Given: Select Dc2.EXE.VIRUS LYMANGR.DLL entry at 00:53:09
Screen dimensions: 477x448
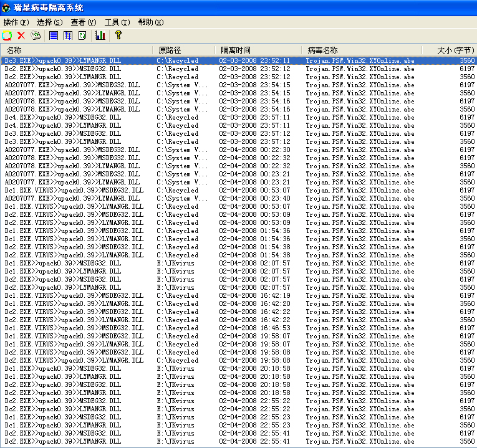Looking at the screenshot, I should coord(74,222).
